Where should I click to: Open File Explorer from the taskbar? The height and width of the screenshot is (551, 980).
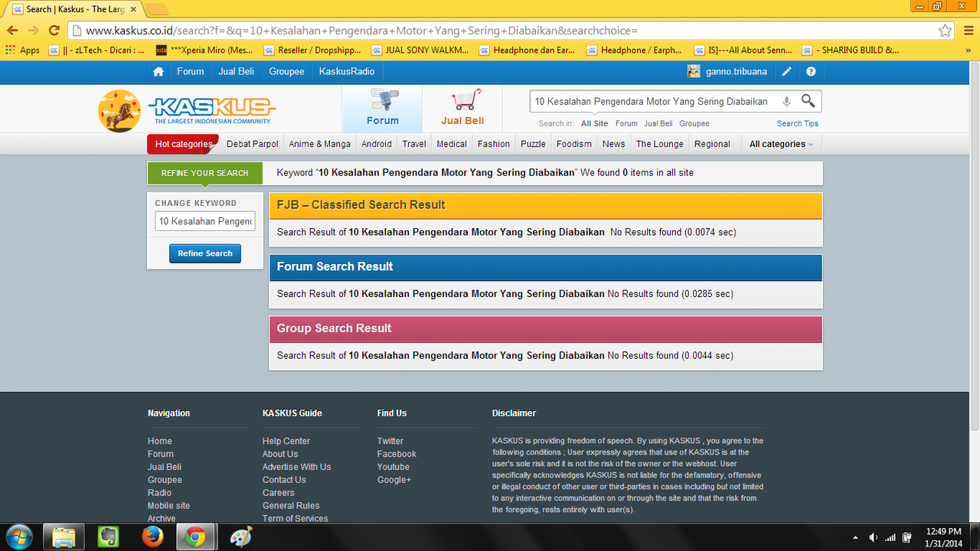(64, 537)
